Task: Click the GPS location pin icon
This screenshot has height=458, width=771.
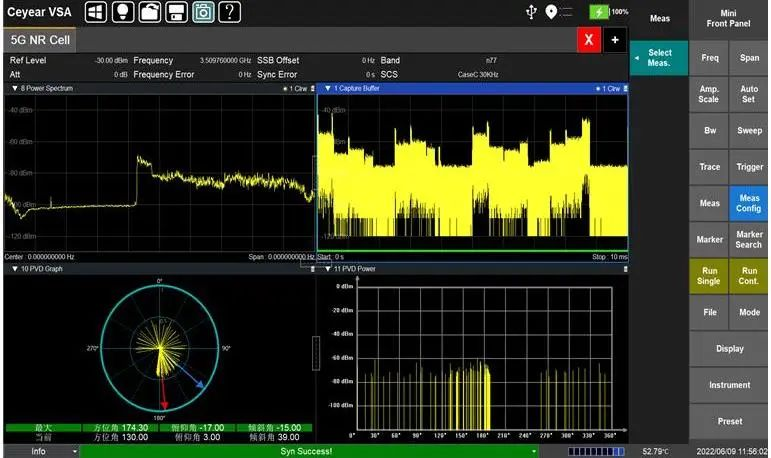Action: pos(551,12)
